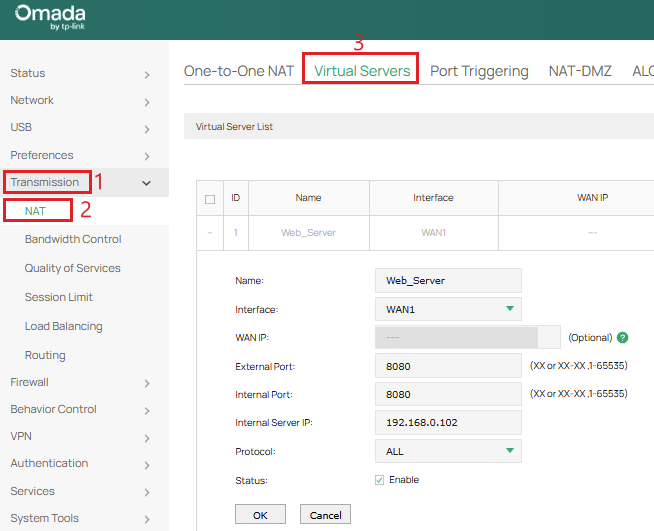The image size is (654, 531).
Task: Select the Authentication sidebar item
Action: (x=49, y=463)
